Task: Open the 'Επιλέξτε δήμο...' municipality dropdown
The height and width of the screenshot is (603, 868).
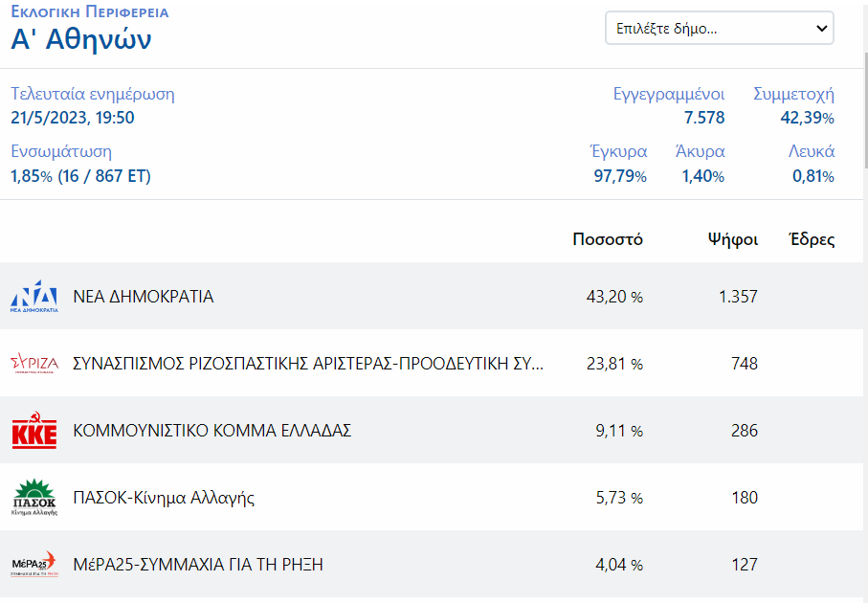Action: [x=719, y=29]
